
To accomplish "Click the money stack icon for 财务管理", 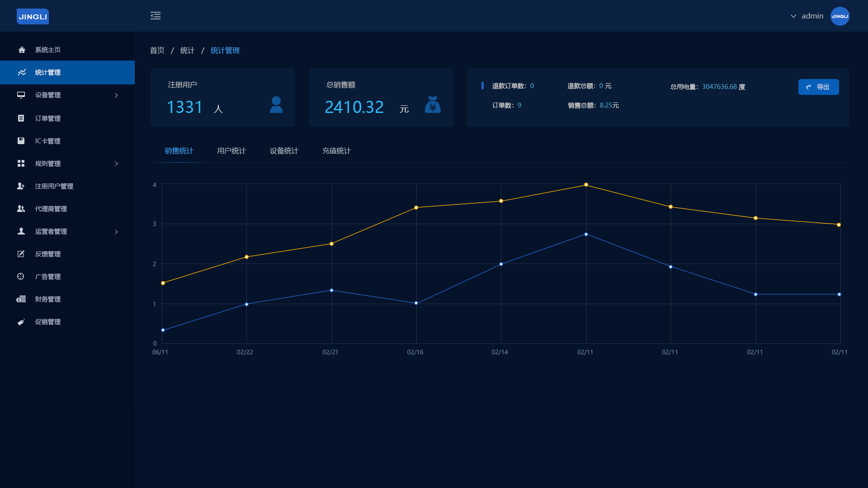I will tap(21, 299).
